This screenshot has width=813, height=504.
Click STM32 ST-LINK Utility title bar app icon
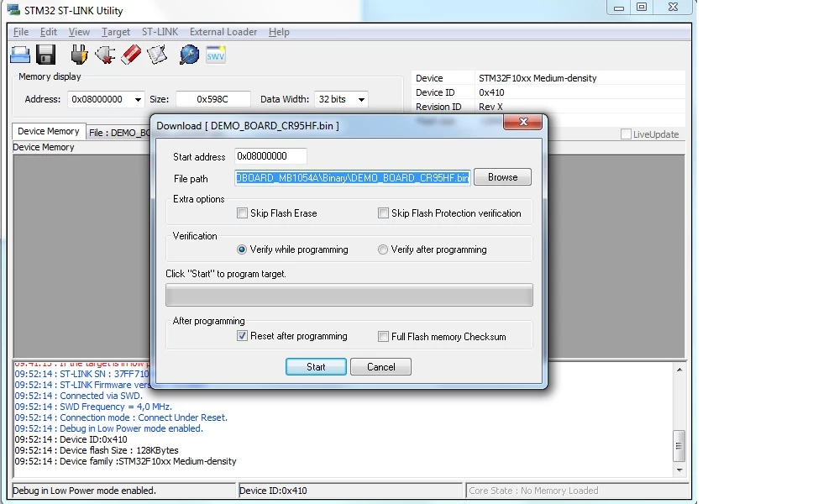[x=13, y=9]
